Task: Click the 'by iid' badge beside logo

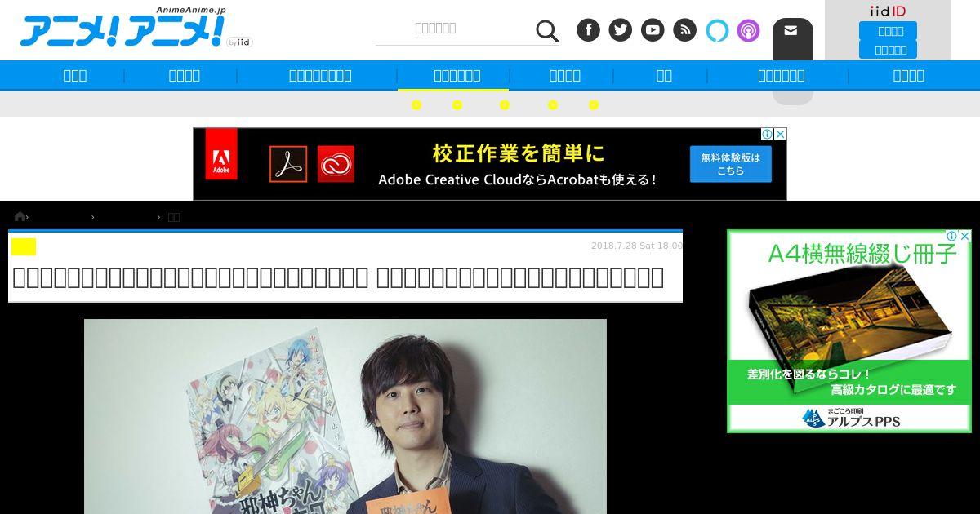Action: click(x=239, y=42)
